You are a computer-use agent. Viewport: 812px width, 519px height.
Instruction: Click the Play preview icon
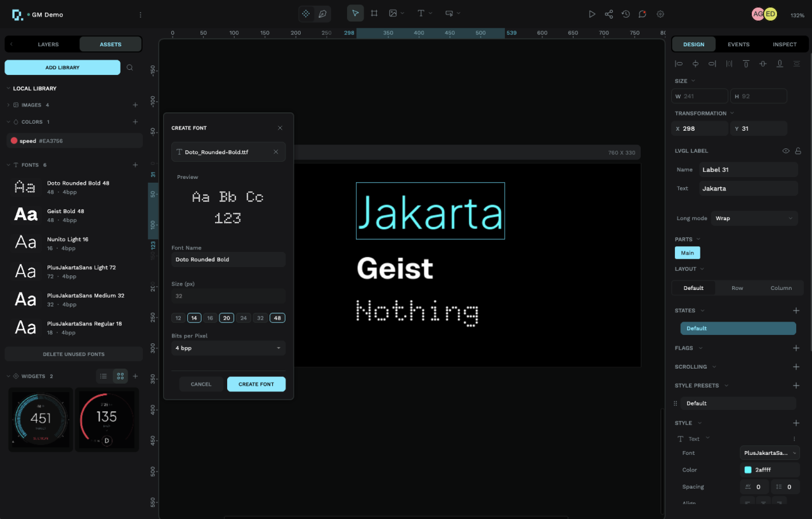point(591,13)
